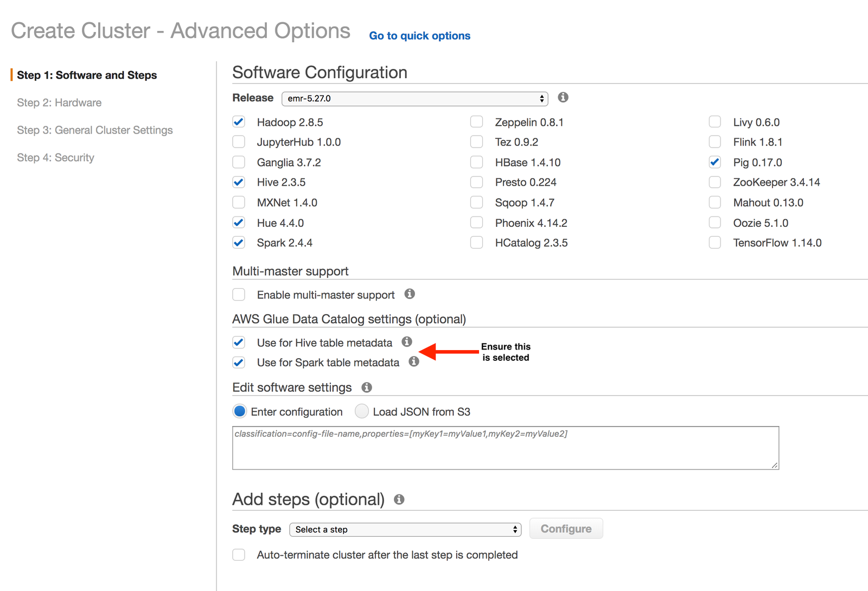Disable Use for Spark table metadata

point(239,362)
